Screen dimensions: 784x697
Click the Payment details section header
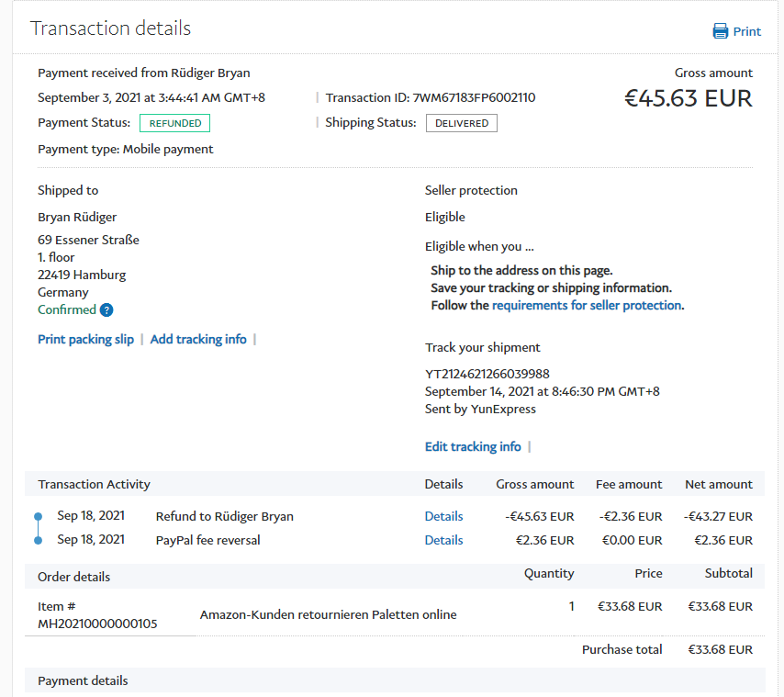[x=83, y=680]
